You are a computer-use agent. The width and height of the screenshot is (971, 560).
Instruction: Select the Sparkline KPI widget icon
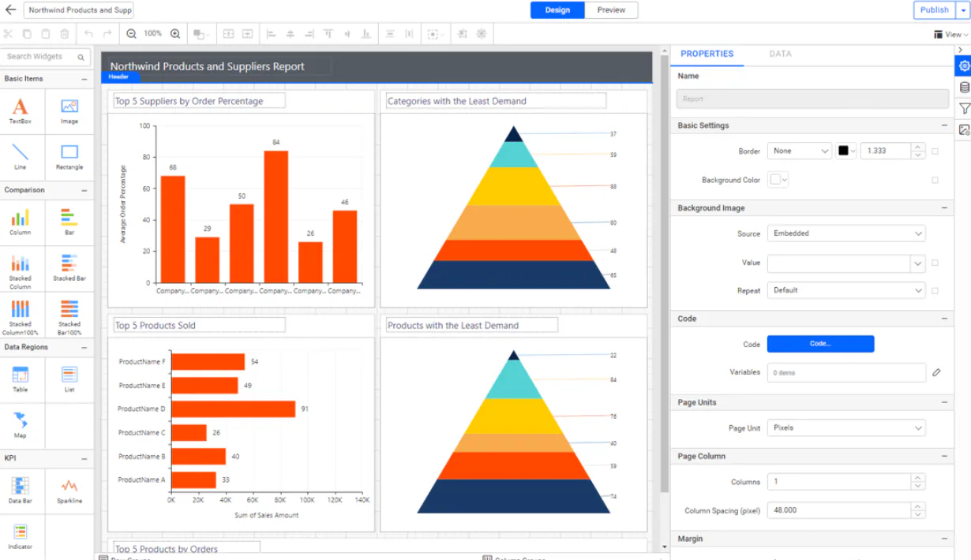point(69,491)
